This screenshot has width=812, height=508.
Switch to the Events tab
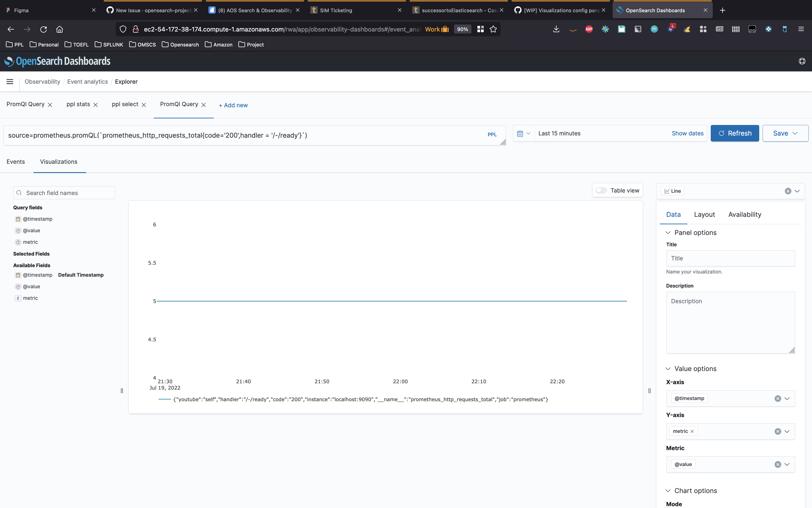(15, 162)
